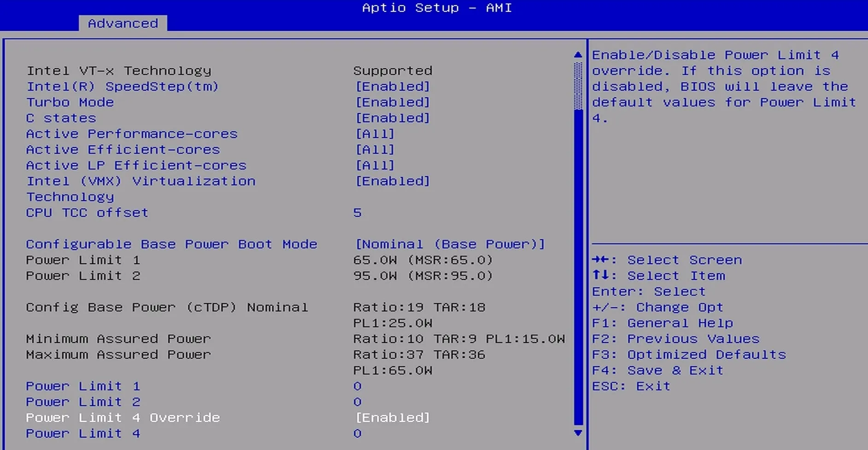
Task: Toggle the Enabled value of Power Limit 4 Override
Action: point(393,418)
